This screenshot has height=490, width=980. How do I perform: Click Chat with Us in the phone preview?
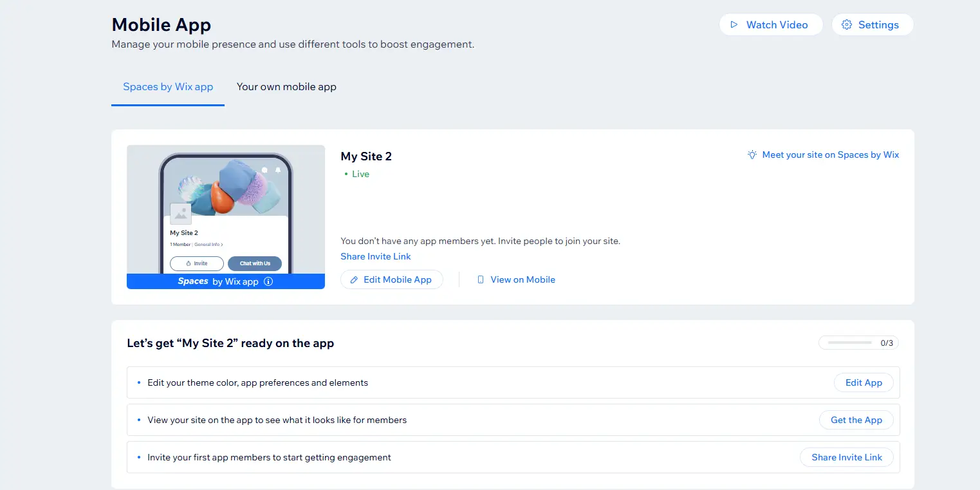pos(255,263)
